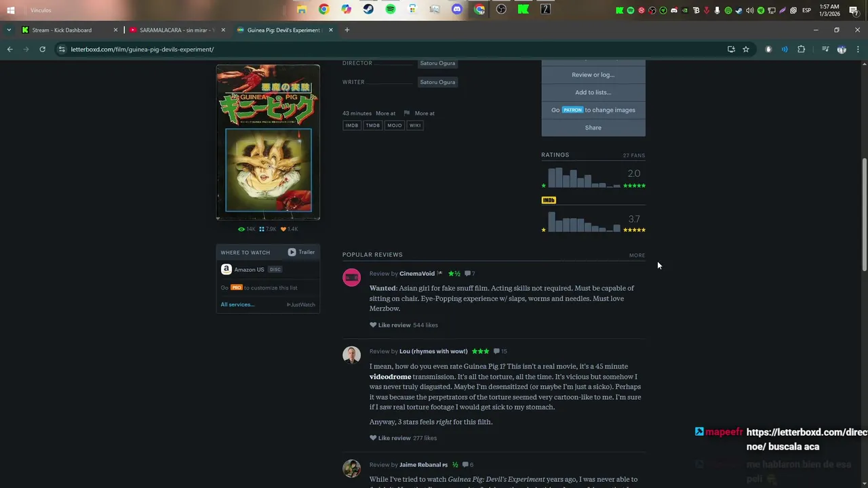Click the videodrome link in Lou's review
This screenshot has height=488, width=868.
tap(390, 377)
